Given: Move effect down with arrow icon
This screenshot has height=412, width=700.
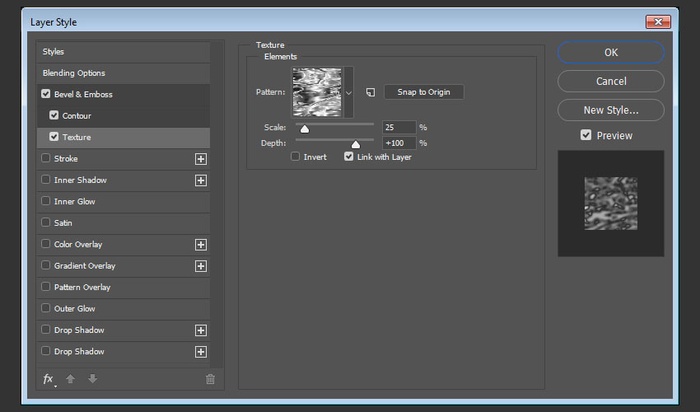Looking at the screenshot, I should click(93, 379).
